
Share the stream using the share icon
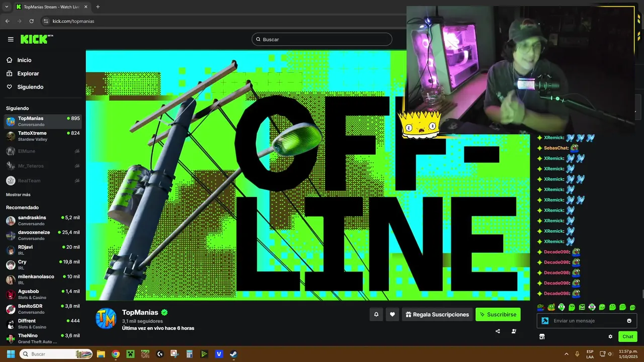tap(498, 331)
